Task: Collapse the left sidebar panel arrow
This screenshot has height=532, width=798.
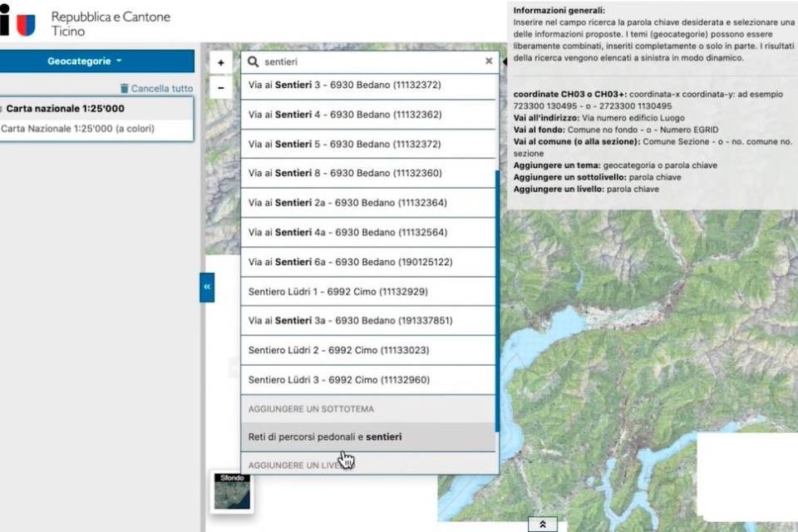Action: pos(207,287)
